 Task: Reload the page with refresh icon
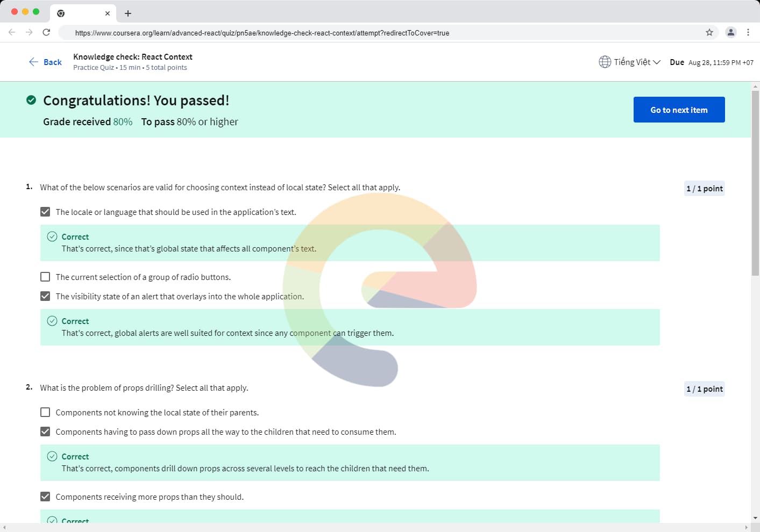46,32
